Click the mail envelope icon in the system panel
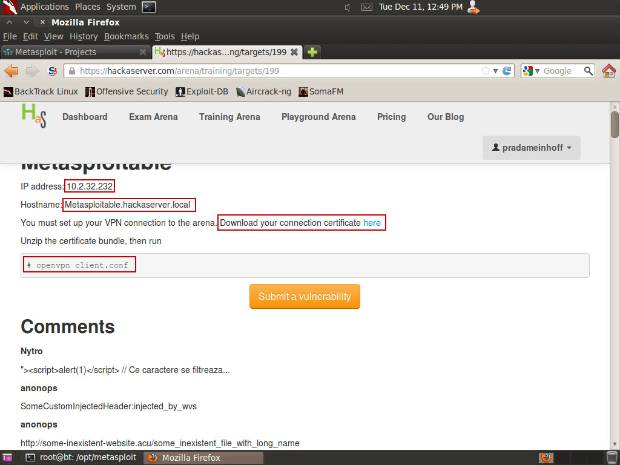 pyautogui.click(x=351, y=7)
